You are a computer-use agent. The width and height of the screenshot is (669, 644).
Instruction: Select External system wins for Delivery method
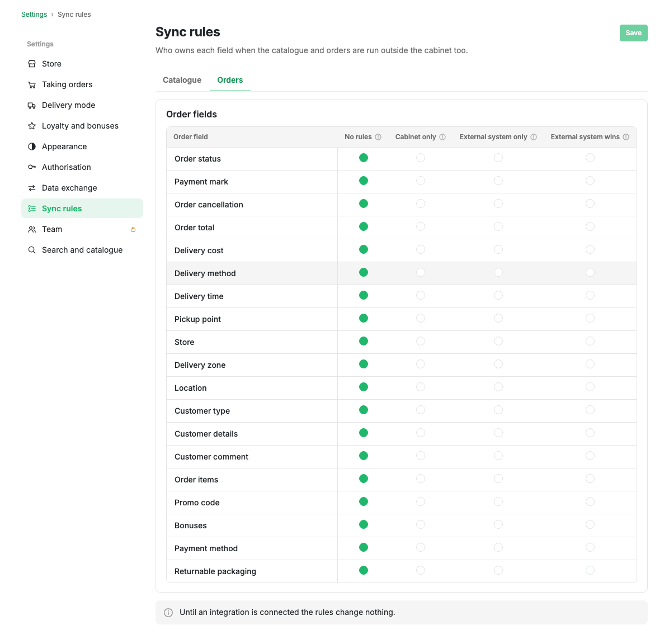coord(590,273)
